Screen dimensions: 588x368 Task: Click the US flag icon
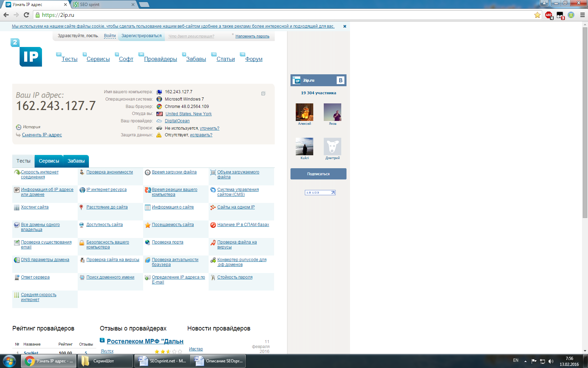tap(160, 114)
